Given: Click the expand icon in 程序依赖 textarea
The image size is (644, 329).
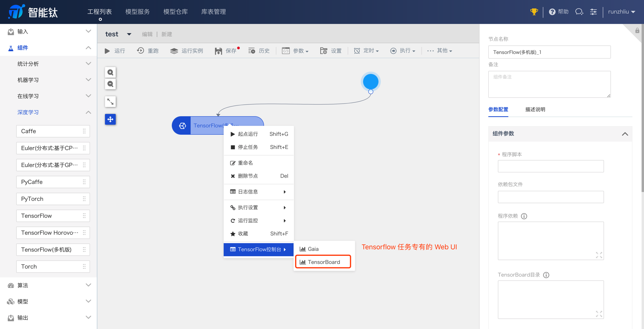Looking at the screenshot, I should (x=599, y=255).
